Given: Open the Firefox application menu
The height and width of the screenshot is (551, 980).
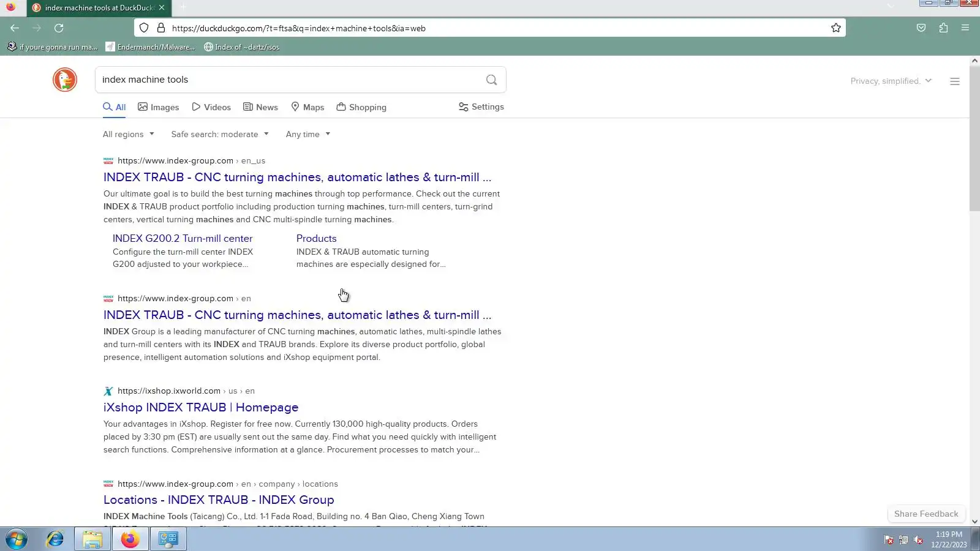Looking at the screenshot, I should [965, 28].
